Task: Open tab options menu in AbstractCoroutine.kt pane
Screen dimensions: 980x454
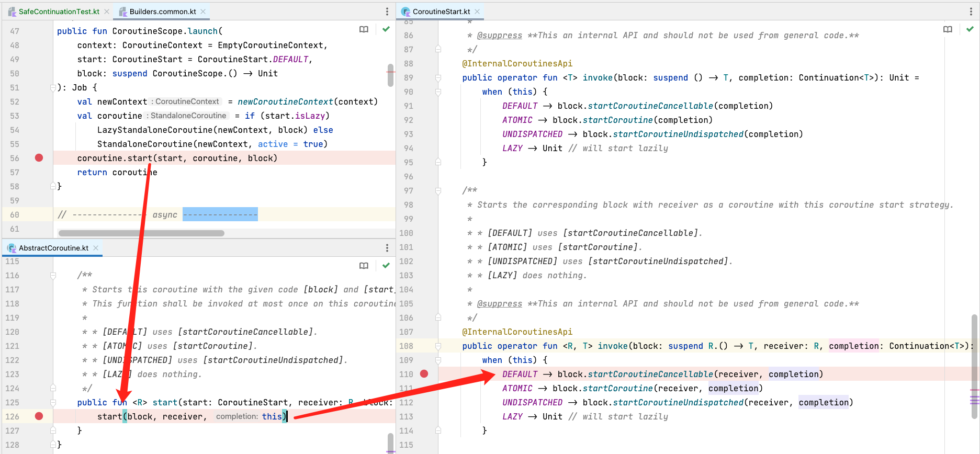Action: pos(387,248)
